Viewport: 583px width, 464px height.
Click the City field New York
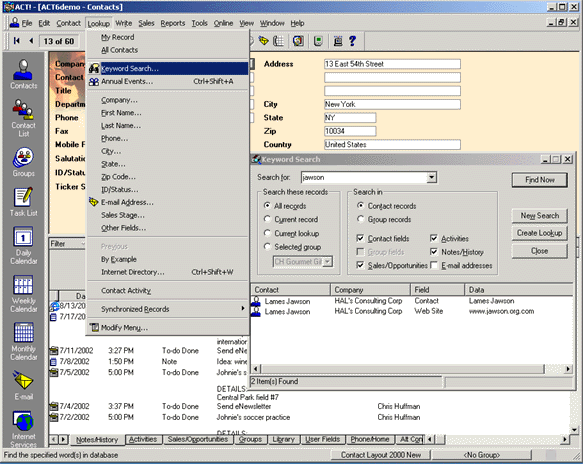click(x=392, y=104)
